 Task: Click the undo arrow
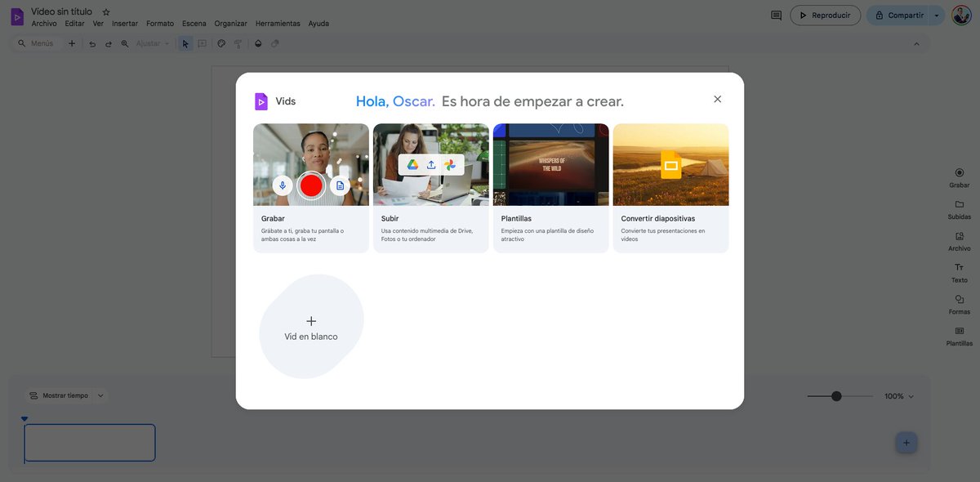point(92,43)
